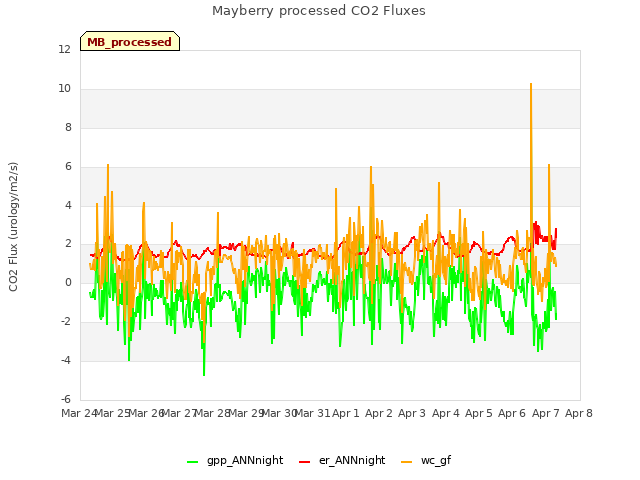Click the chart title Mayberry processed CO2 Fluxes

point(319,11)
